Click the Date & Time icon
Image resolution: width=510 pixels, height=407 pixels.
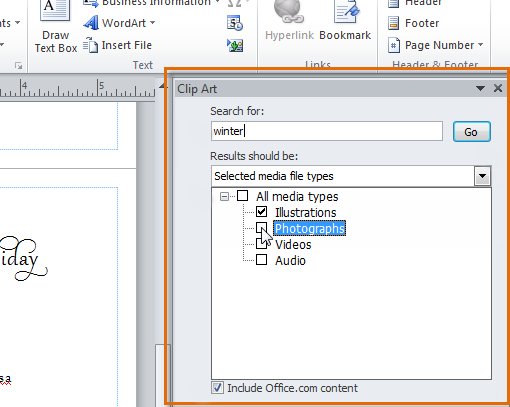pos(235,23)
